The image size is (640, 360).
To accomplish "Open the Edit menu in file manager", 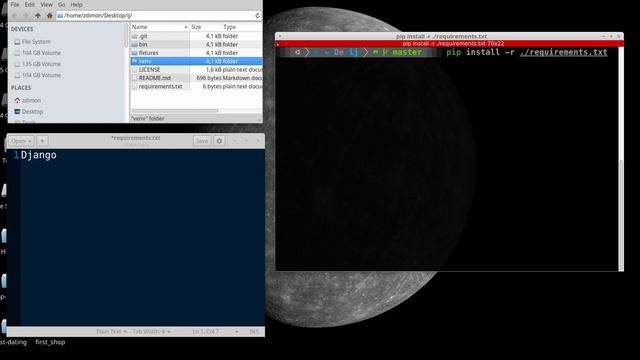I will tap(29, 4).
